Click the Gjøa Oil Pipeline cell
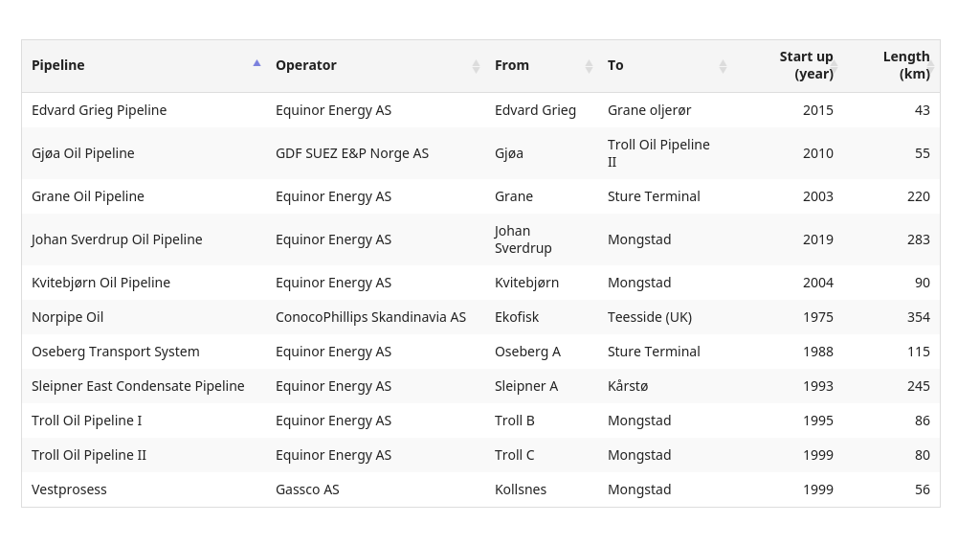The image size is (980, 546). (x=83, y=153)
